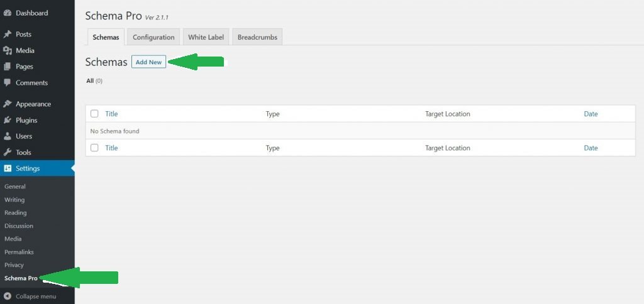Open the Posts menu
Viewport: 644px width, 304px height.
click(x=23, y=35)
